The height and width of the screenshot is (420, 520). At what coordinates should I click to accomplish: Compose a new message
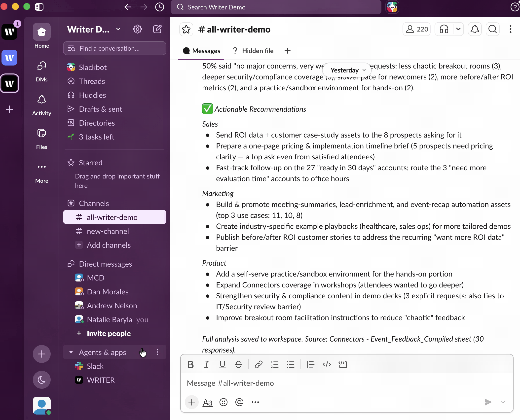click(x=157, y=29)
